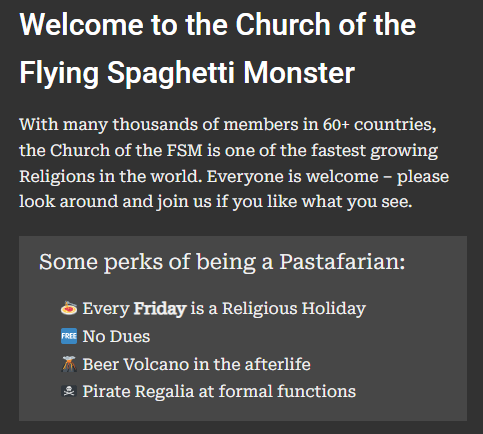This screenshot has width=483, height=434.
Task: Click Some perks of being a Pastafarian heading
Action: tap(222, 262)
